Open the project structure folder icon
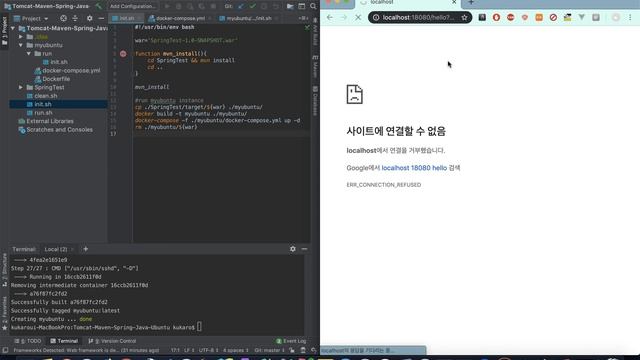Screen dimensions: 640x360 pos(290,6)
